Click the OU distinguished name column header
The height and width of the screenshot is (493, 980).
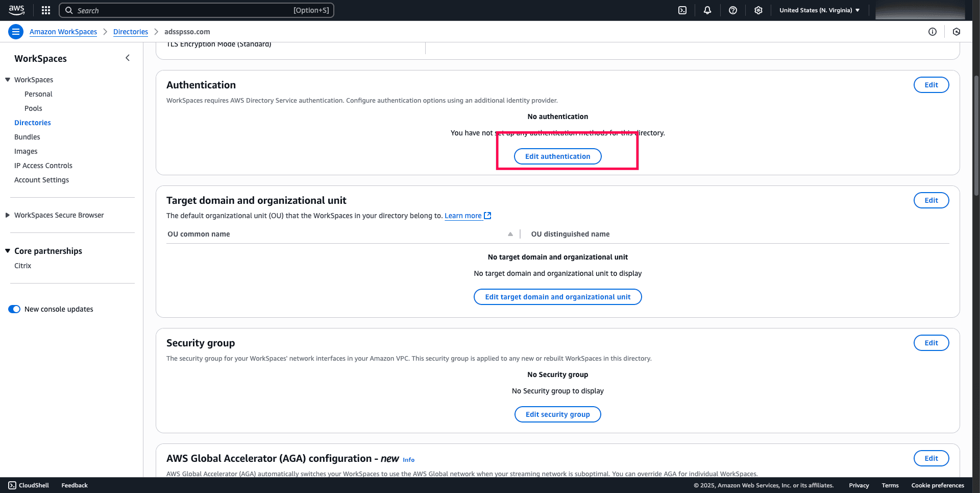pyautogui.click(x=570, y=234)
